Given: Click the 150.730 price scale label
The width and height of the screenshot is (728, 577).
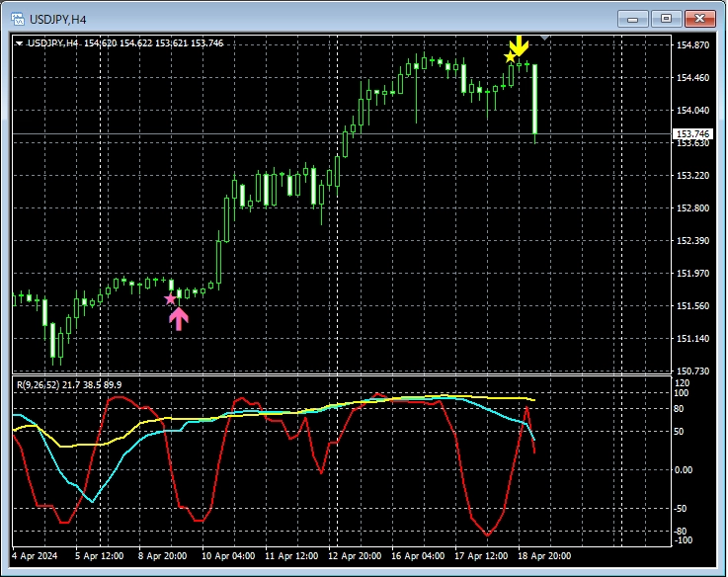Looking at the screenshot, I should (x=692, y=371).
